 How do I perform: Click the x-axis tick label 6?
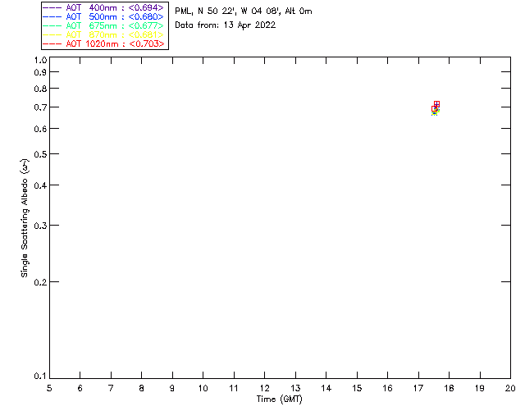[x=80, y=388]
